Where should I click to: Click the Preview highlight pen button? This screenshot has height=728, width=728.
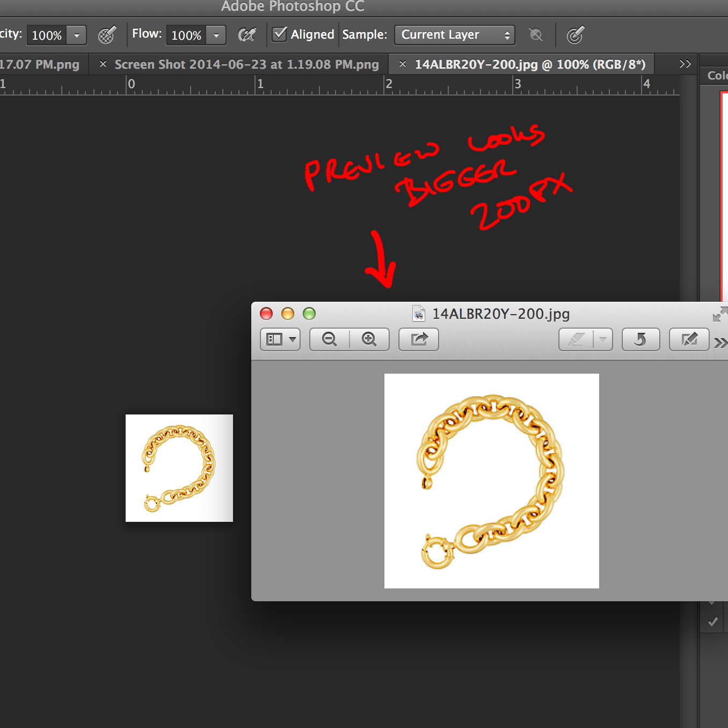pyautogui.click(x=576, y=339)
